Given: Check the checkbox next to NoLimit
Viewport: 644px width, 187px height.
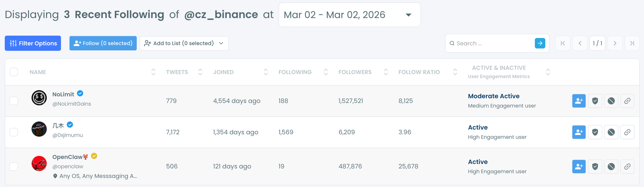Looking at the screenshot, I should tap(14, 101).
